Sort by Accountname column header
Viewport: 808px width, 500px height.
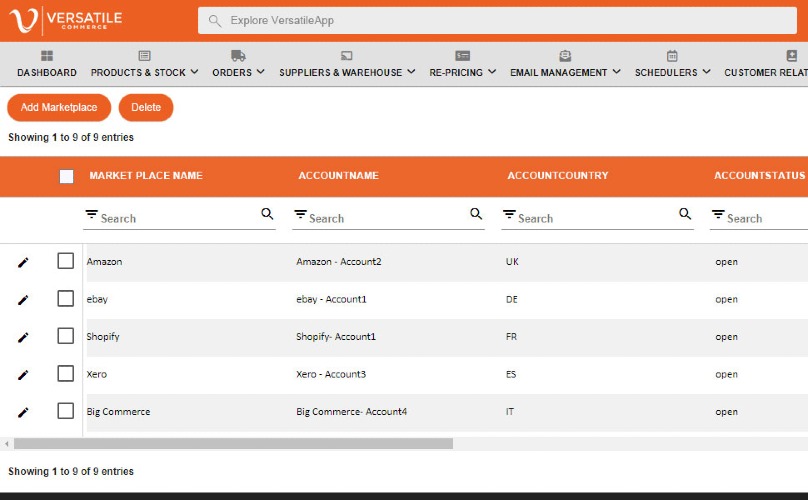click(x=339, y=176)
